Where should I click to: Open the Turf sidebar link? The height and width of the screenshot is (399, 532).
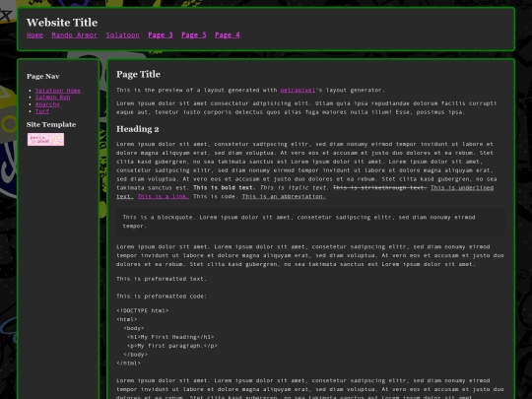point(42,111)
